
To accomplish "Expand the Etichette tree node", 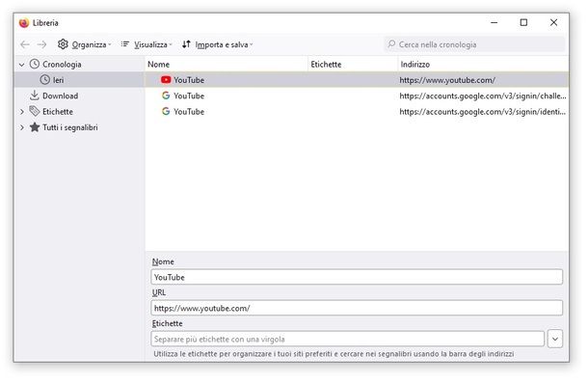I will [22, 112].
